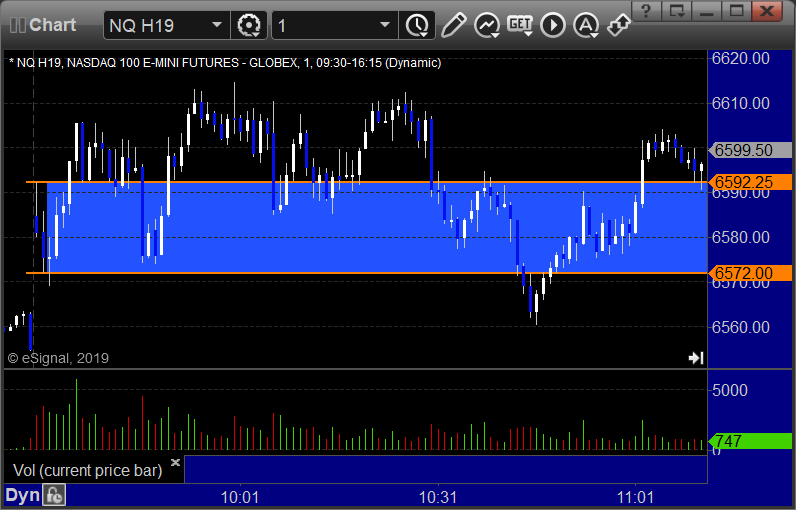The height and width of the screenshot is (510, 796).
Task: Click the Chart title label
Action: pyautogui.click(x=52, y=25)
